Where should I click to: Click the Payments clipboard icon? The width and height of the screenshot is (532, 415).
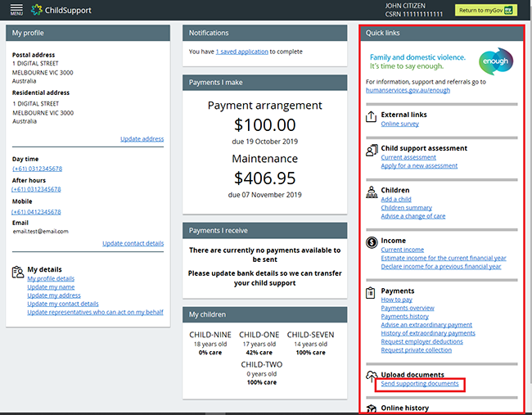point(371,292)
